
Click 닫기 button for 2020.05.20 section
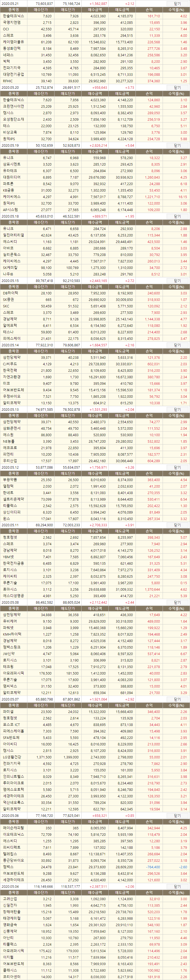(177, 87)
